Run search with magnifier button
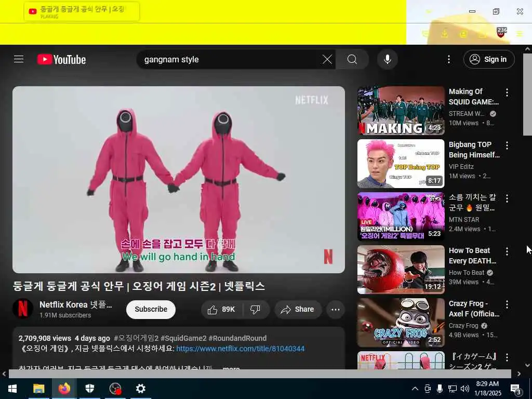Image resolution: width=532 pixels, height=399 pixels. point(352,59)
